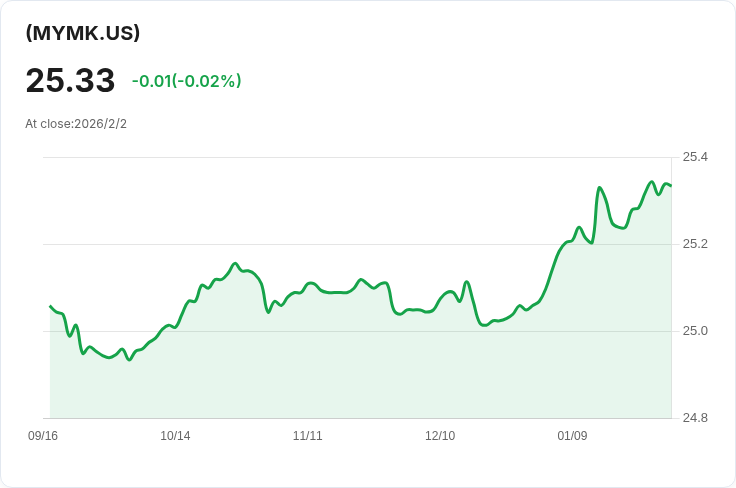Viewport: 736px width, 488px height.
Task: Click the (MYMK.US) ticker title
Action: pyautogui.click(x=83, y=33)
